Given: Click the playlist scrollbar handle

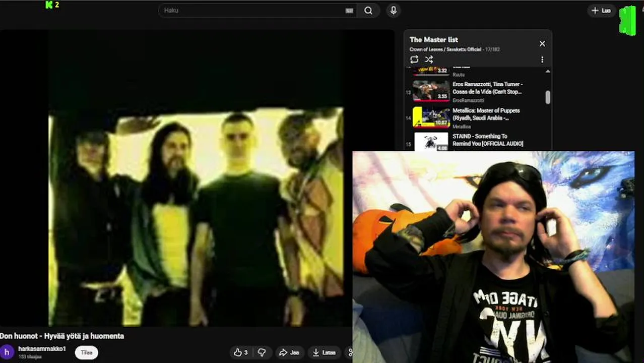Looking at the screenshot, I should coord(548,97).
